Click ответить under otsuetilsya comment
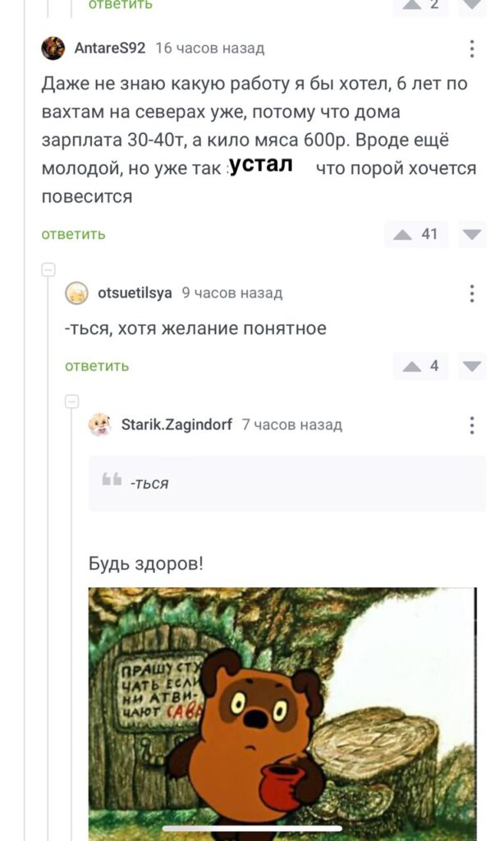 [x=97, y=366]
